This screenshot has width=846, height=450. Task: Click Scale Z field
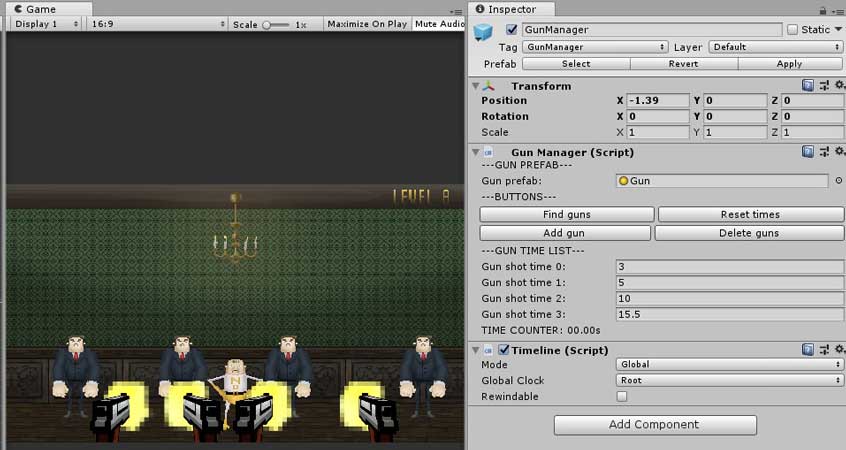[812, 132]
